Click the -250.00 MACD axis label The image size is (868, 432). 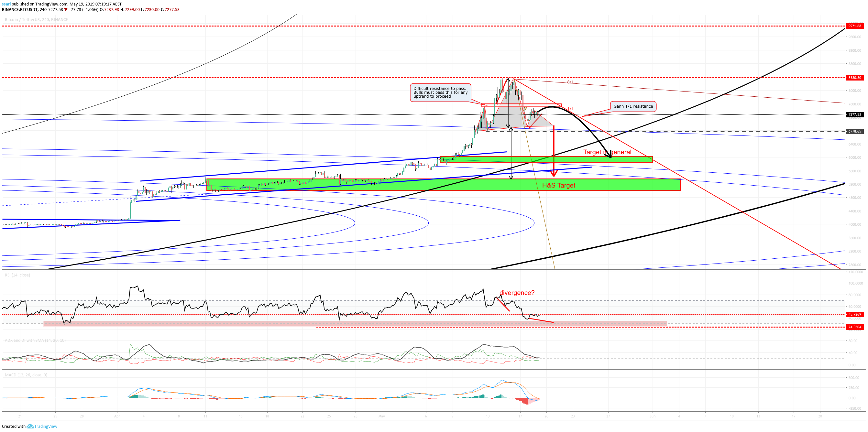[855, 408]
